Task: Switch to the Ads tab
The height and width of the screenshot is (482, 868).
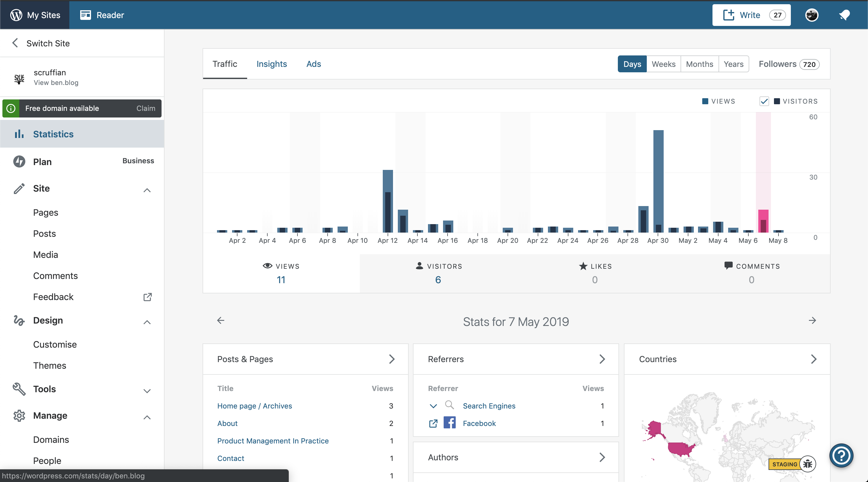Action: (x=313, y=64)
